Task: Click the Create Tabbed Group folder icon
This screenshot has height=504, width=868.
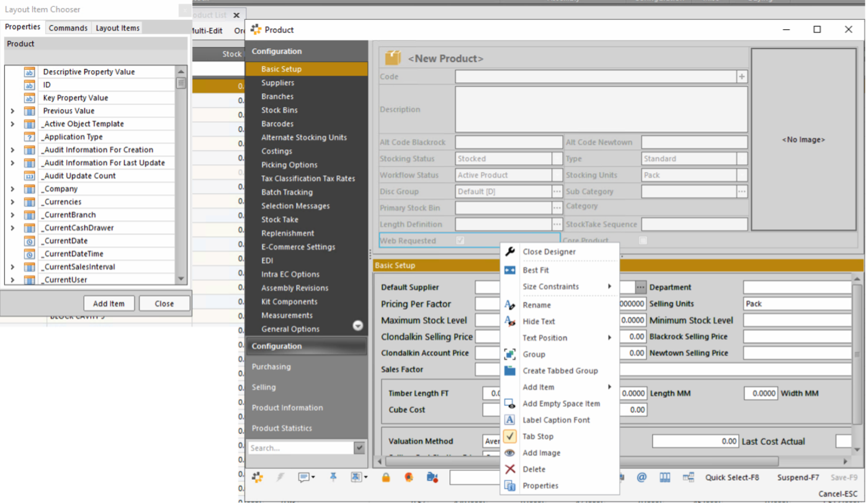Action: (510, 371)
